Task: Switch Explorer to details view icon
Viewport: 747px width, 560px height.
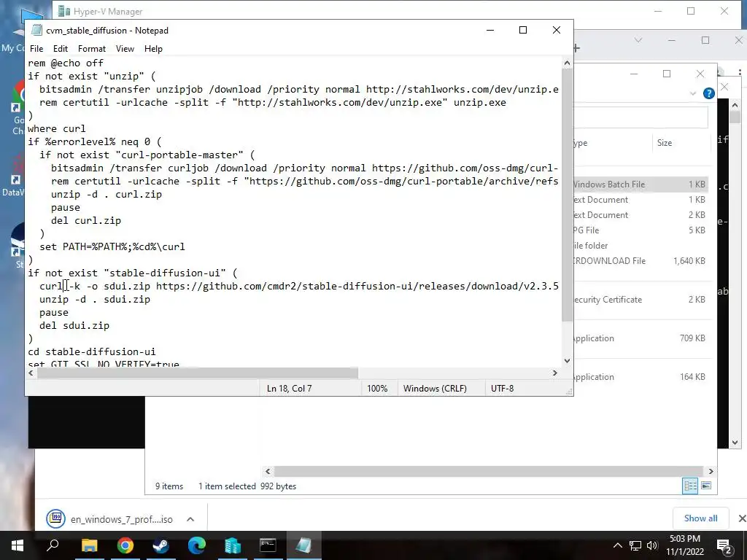Action: 690,486
